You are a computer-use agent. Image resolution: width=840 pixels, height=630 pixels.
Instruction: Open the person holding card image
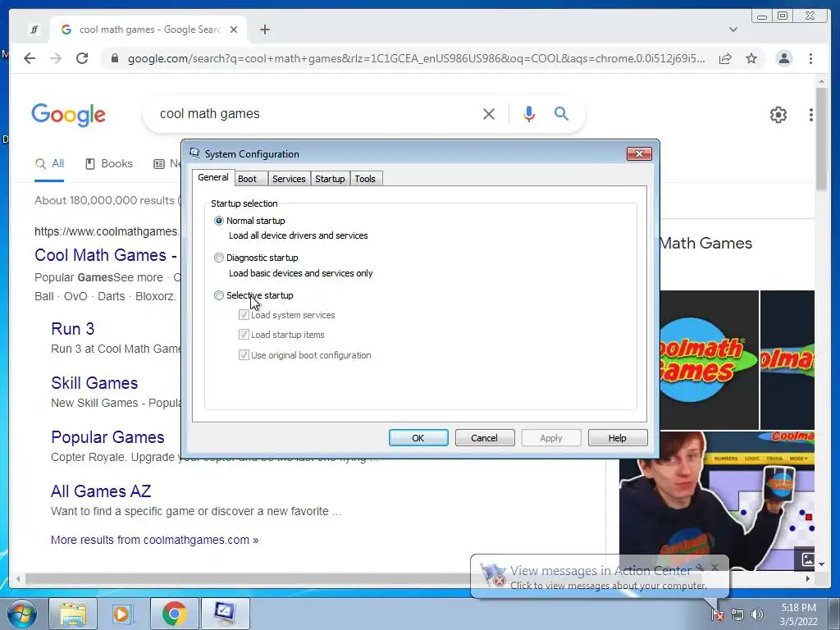click(x=717, y=501)
